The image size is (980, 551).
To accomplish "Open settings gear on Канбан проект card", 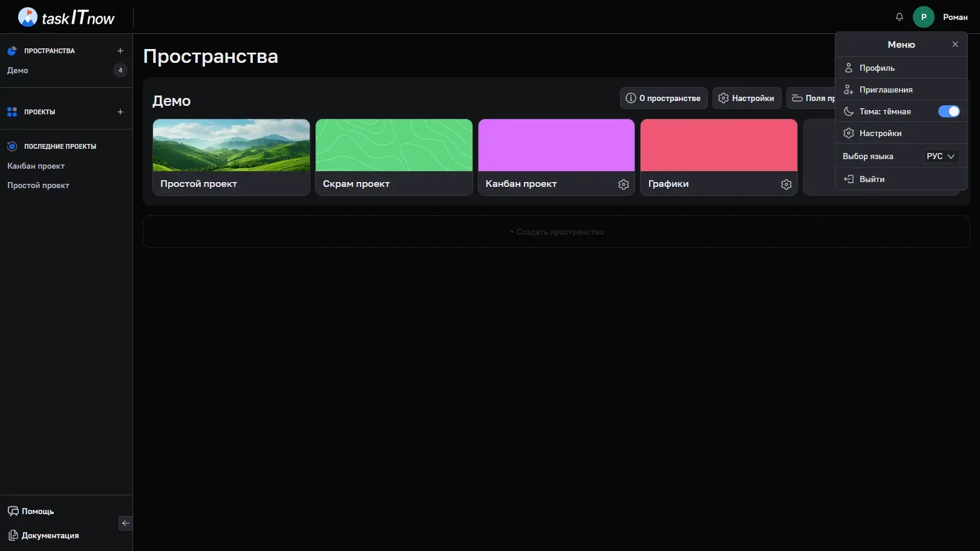I will (623, 184).
